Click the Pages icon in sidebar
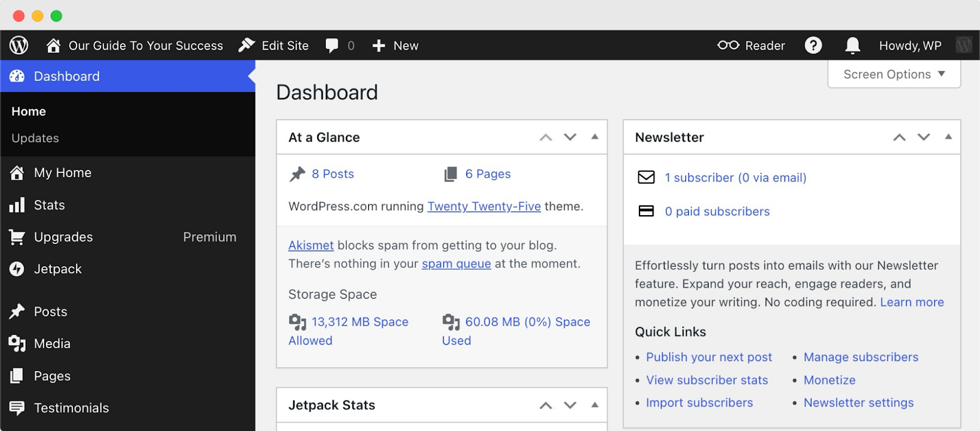980x431 pixels. pos(17,376)
